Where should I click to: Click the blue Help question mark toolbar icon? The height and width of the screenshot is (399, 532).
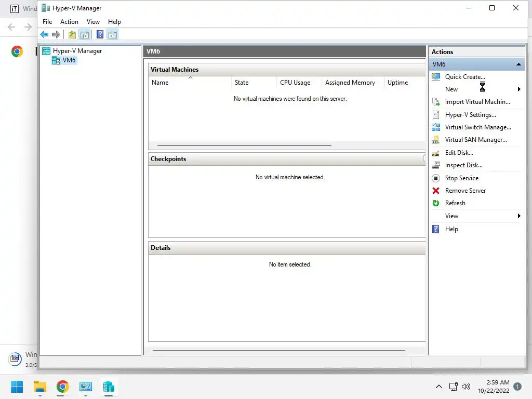pos(100,34)
